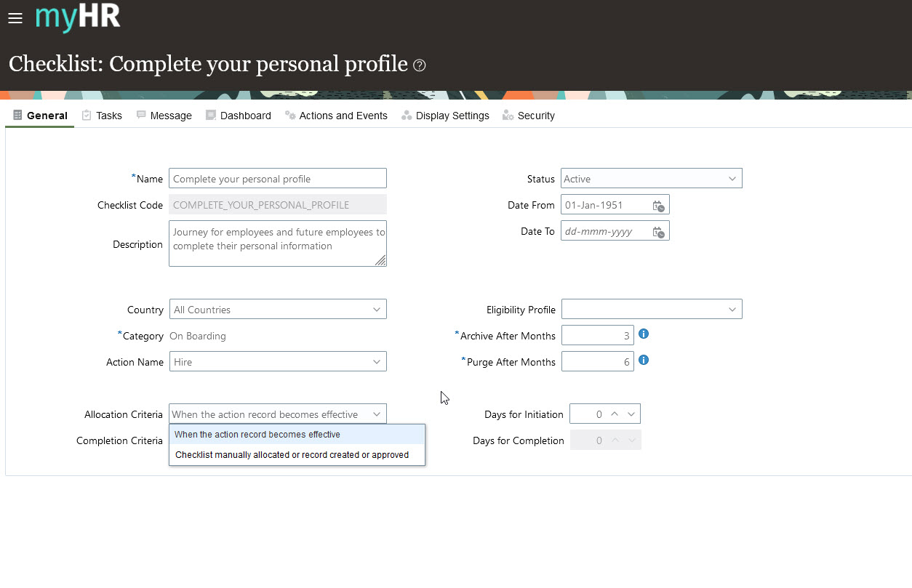Open the Message tab
This screenshot has width=912, height=588.
(164, 116)
